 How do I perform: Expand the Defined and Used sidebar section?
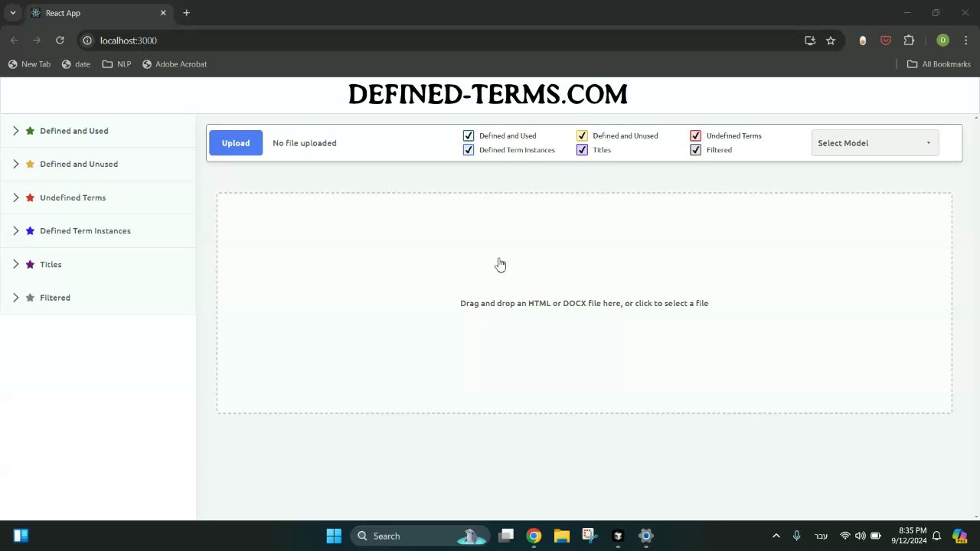pyautogui.click(x=15, y=131)
